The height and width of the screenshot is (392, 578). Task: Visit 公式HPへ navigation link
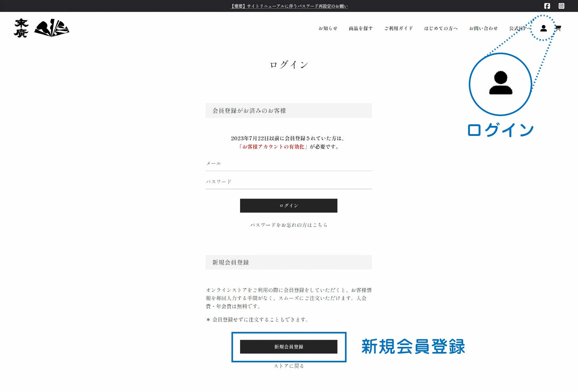pos(519,28)
